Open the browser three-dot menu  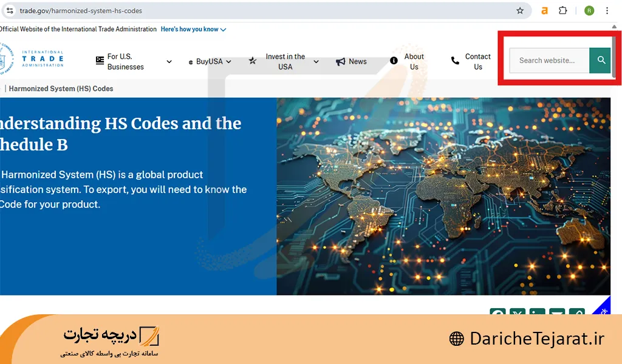[x=607, y=10]
